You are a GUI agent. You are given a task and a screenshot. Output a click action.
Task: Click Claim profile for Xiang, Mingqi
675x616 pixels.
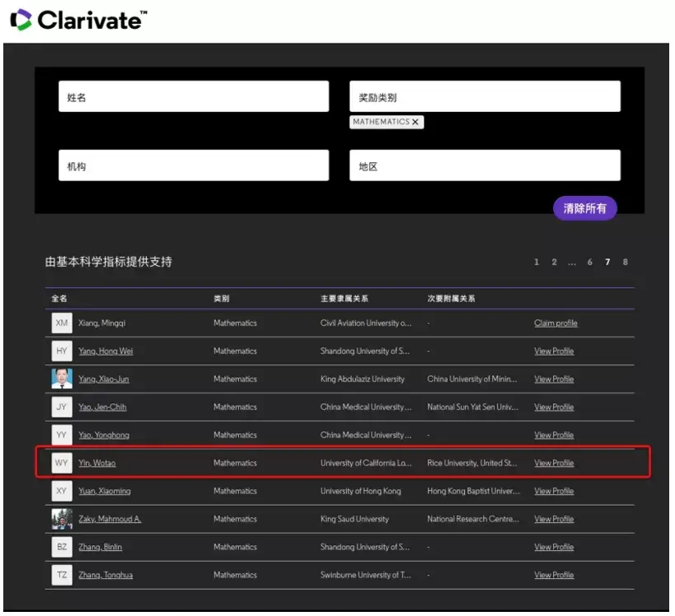(x=555, y=323)
